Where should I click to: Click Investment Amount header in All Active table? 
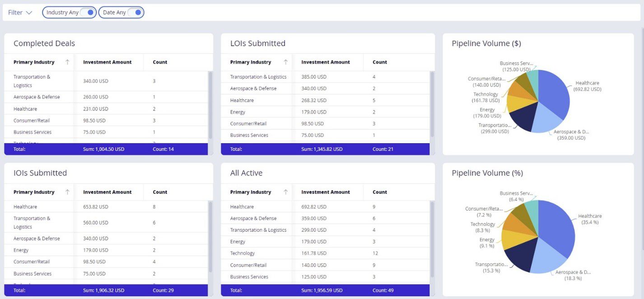(326, 192)
